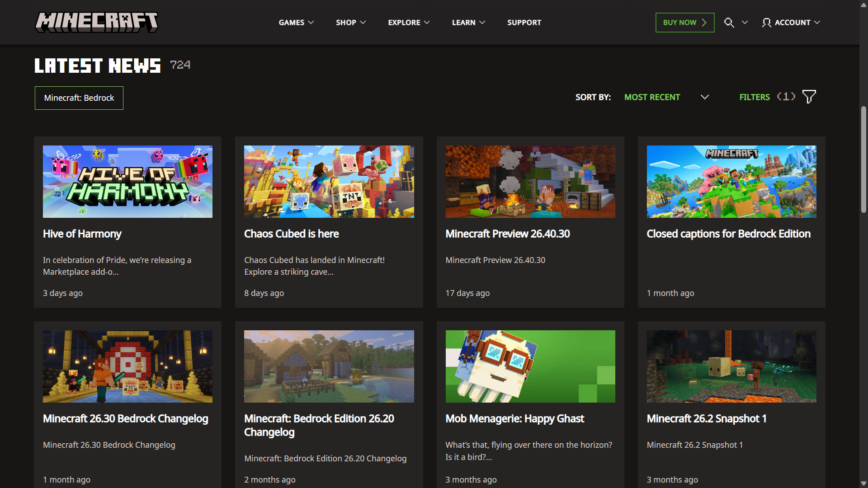This screenshot has height=488, width=868.
Task: Open the Chaos Cubed thumbnail image
Action: pyautogui.click(x=329, y=182)
